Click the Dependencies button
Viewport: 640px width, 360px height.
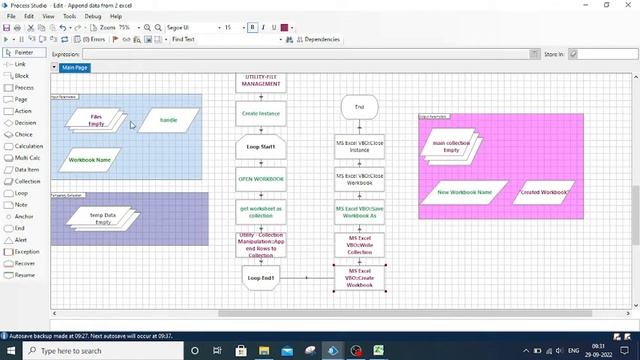[318, 40]
